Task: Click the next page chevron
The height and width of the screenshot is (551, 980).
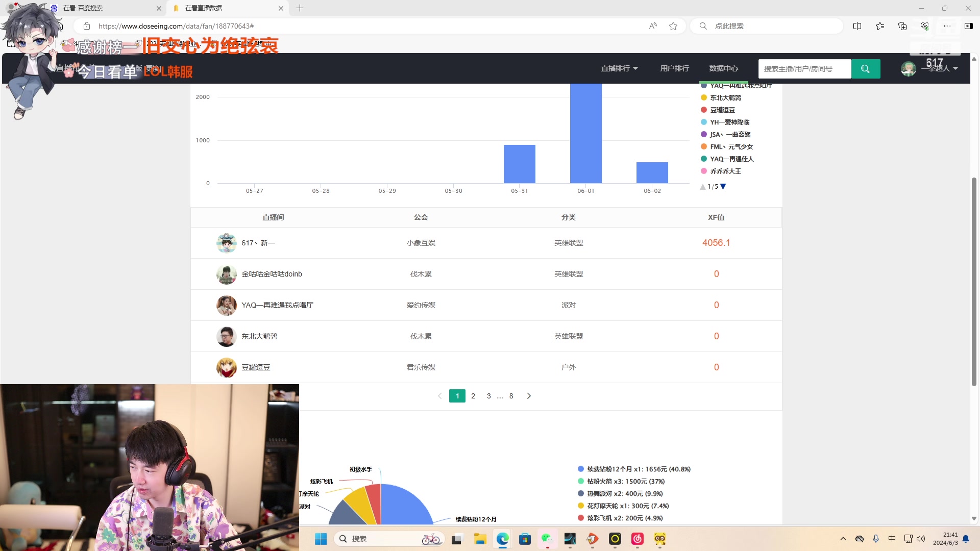Action: click(529, 396)
